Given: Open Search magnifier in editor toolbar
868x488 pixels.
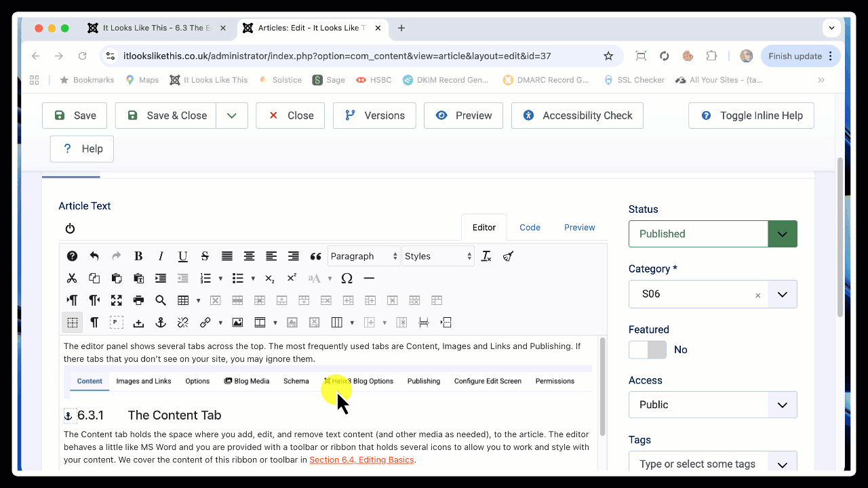Looking at the screenshot, I should point(161,300).
